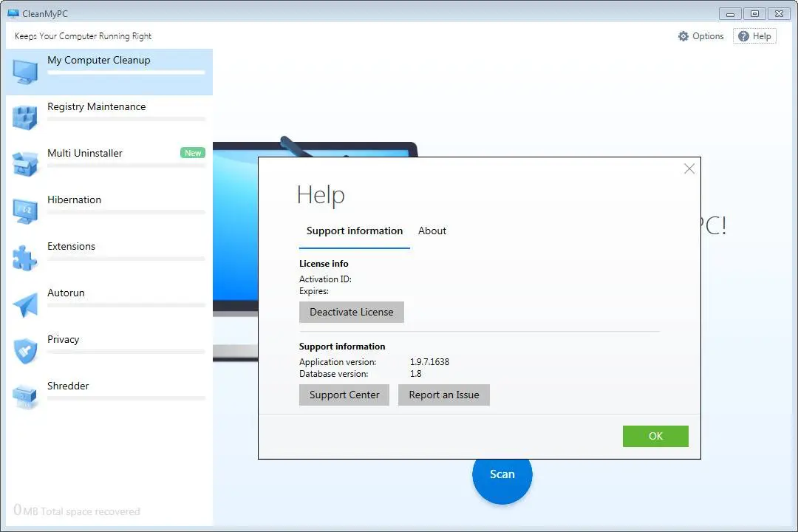Open the Options text in header
798x532 pixels.
708,36
